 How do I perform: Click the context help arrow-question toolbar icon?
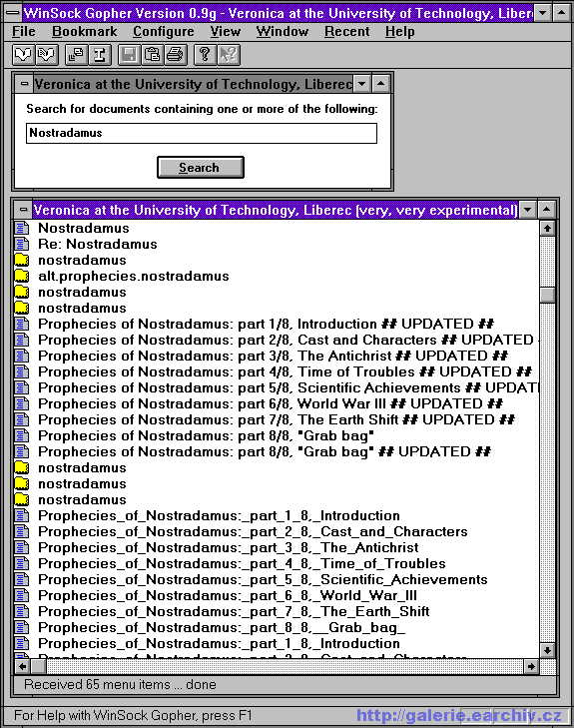click(x=229, y=55)
